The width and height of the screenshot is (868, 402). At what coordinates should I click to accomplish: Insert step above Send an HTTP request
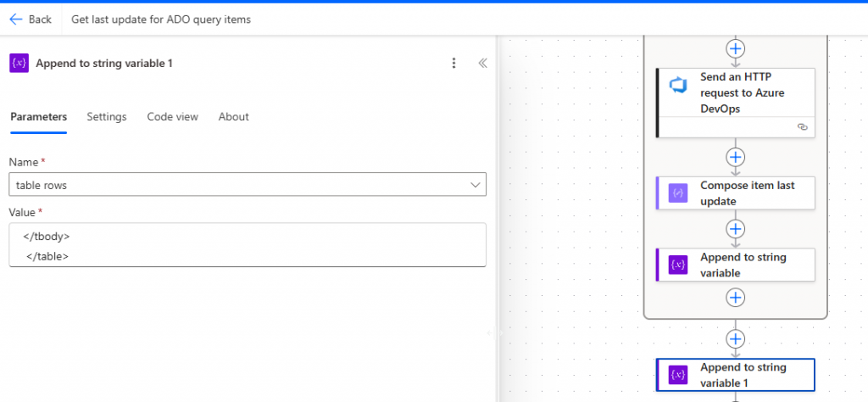point(736,48)
